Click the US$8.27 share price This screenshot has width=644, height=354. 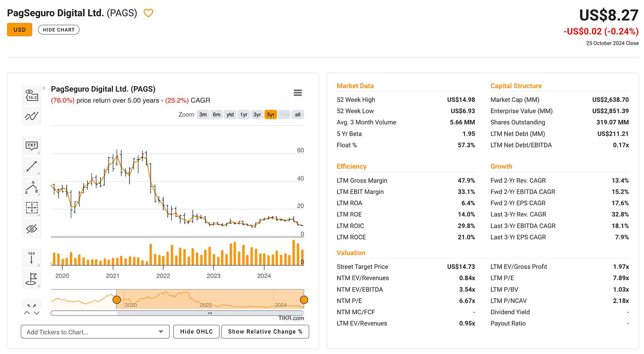click(609, 15)
